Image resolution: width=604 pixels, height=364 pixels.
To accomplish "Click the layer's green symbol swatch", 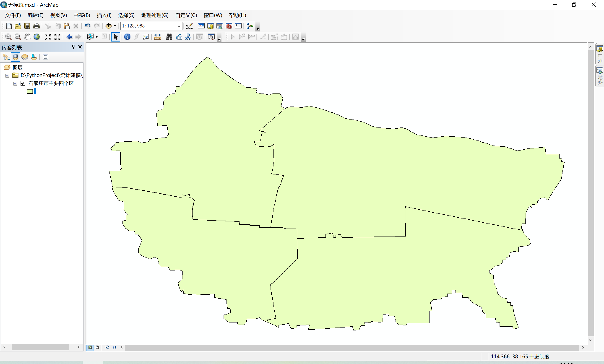I will (x=30, y=91).
